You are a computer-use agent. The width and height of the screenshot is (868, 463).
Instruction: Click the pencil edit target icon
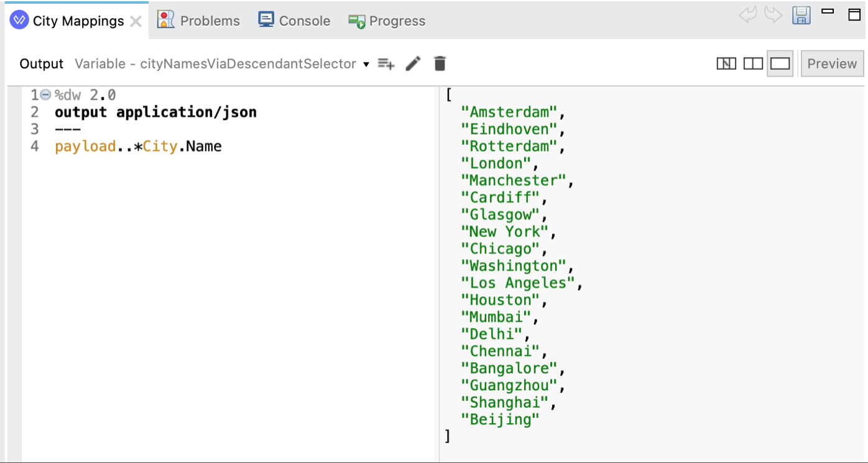coord(413,63)
